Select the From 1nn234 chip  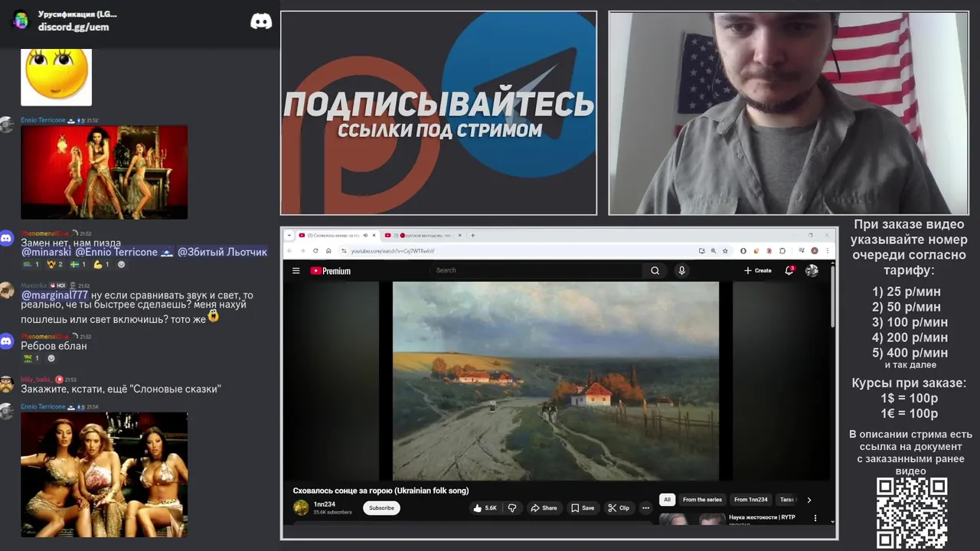tap(750, 500)
